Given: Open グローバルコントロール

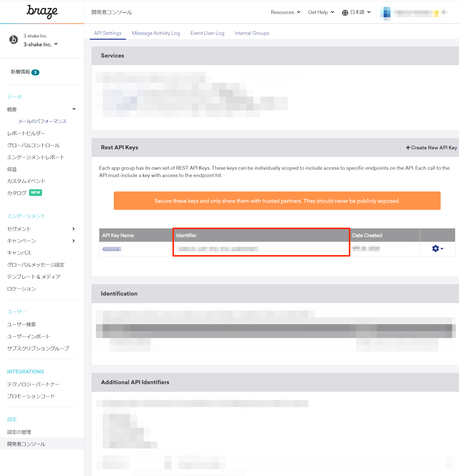Looking at the screenshot, I should click(x=34, y=145).
